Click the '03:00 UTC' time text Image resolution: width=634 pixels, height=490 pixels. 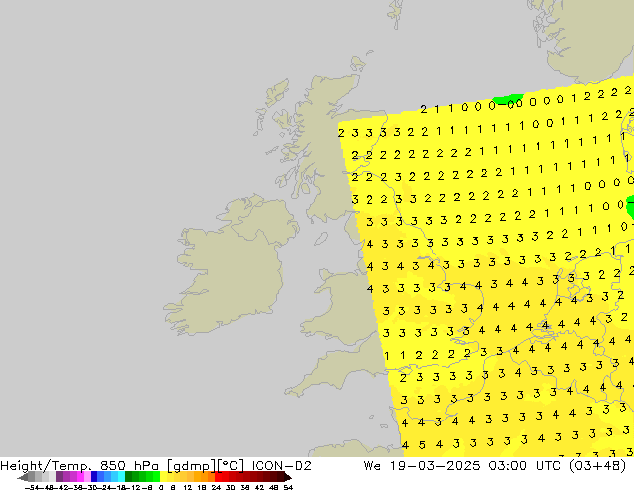click(524, 466)
